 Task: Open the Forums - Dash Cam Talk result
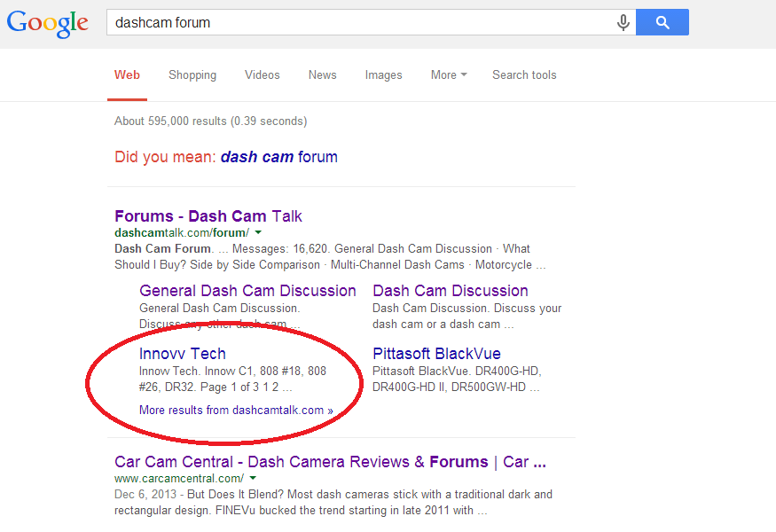tap(208, 216)
